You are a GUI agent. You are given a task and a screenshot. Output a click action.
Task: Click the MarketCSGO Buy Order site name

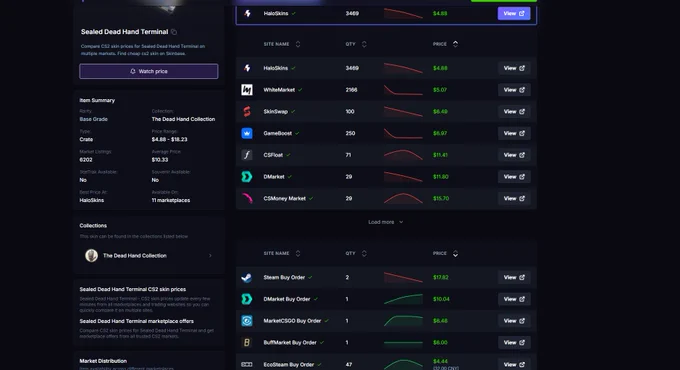[x=292, y=321]
